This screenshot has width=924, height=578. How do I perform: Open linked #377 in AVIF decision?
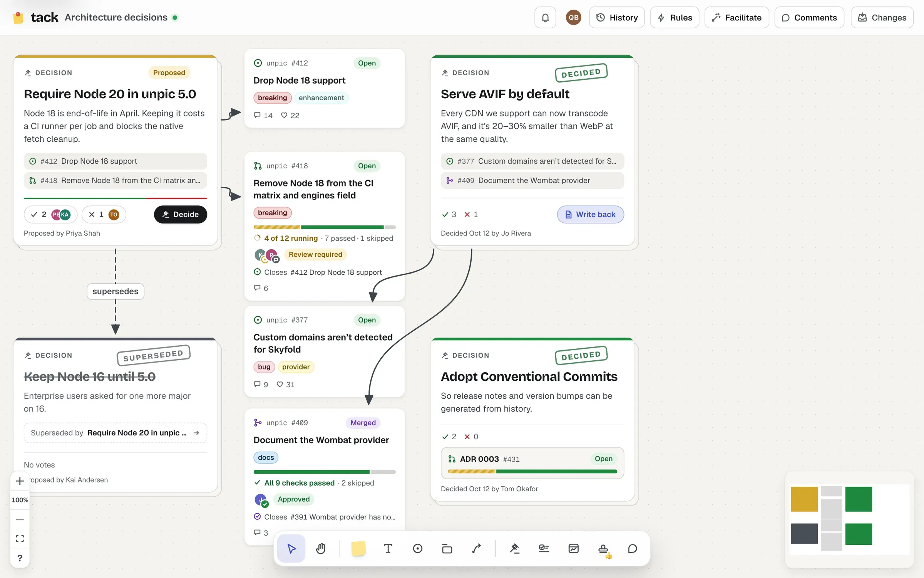point(532,161)
